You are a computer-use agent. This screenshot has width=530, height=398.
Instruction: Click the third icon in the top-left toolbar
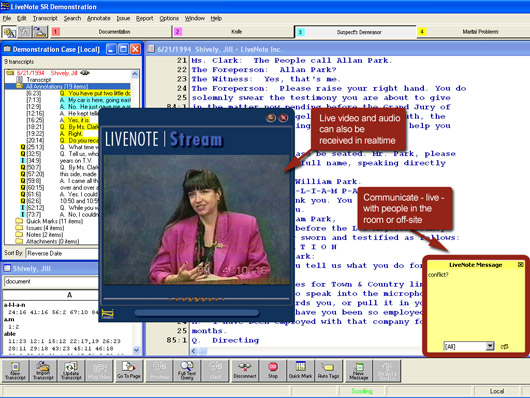point(40,32)
